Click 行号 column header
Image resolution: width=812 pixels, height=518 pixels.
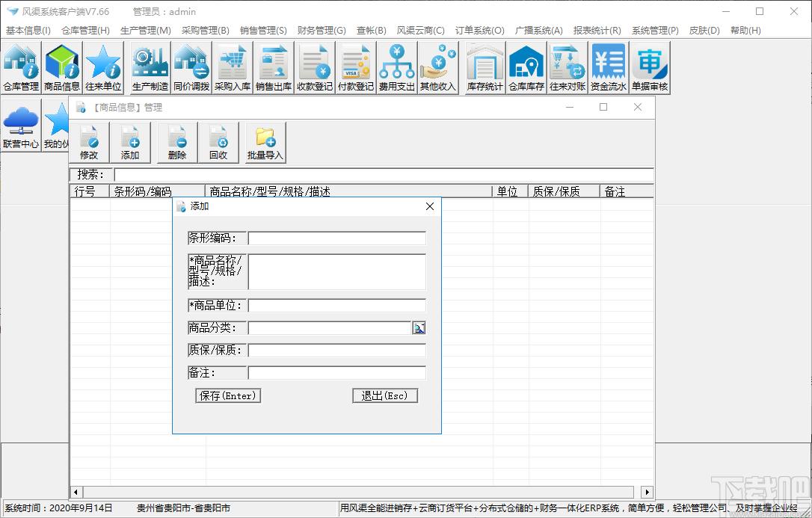click(x=90, y=191)
